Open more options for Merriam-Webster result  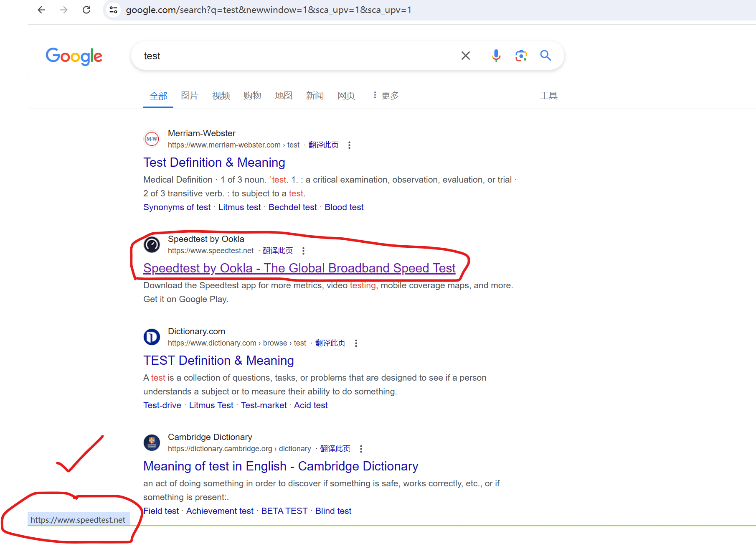(x=349, y=145)
